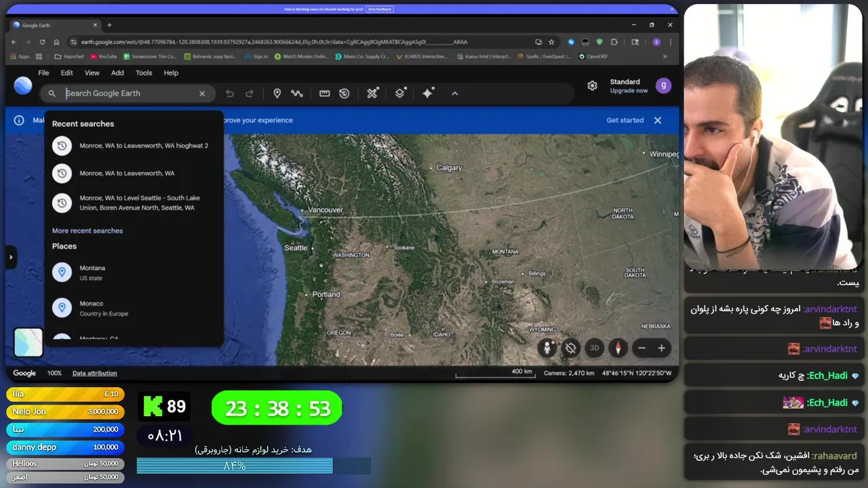
Task: Open the Help menu
Action: pyautogui.click(x=171, y=73)
